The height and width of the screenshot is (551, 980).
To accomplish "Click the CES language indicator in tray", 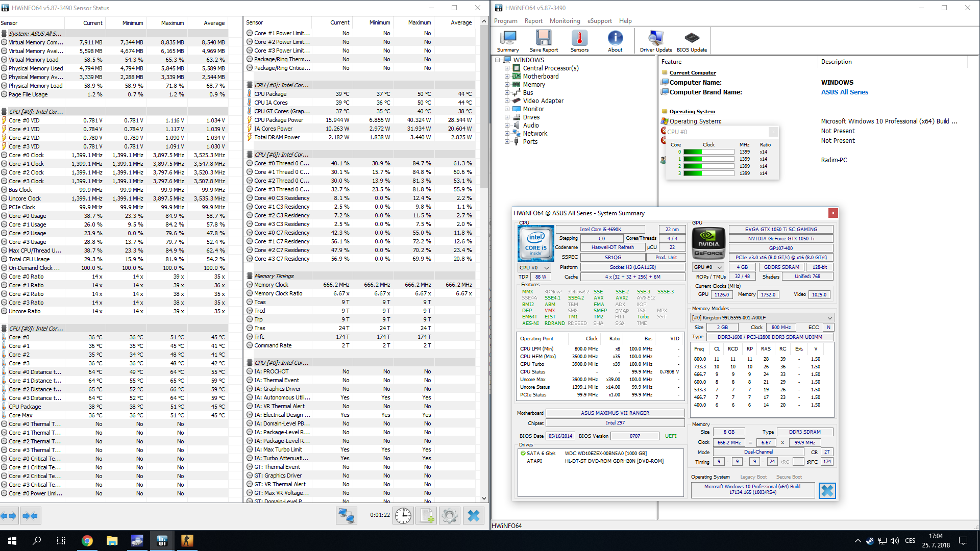I will point(910,541).
